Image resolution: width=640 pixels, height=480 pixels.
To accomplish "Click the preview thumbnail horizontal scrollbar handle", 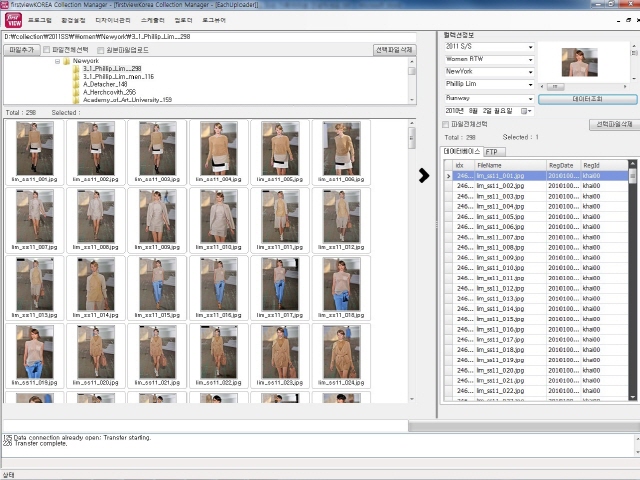I will point(555,87).
